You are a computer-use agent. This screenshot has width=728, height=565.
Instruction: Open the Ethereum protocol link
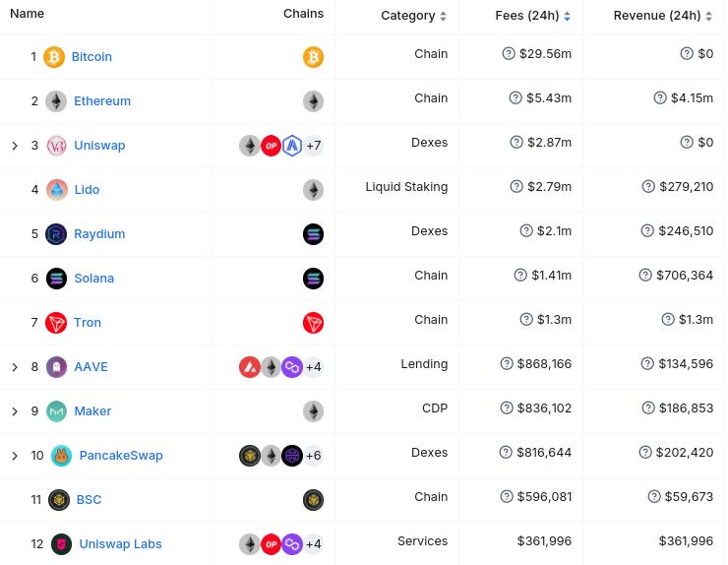(102, 100)
